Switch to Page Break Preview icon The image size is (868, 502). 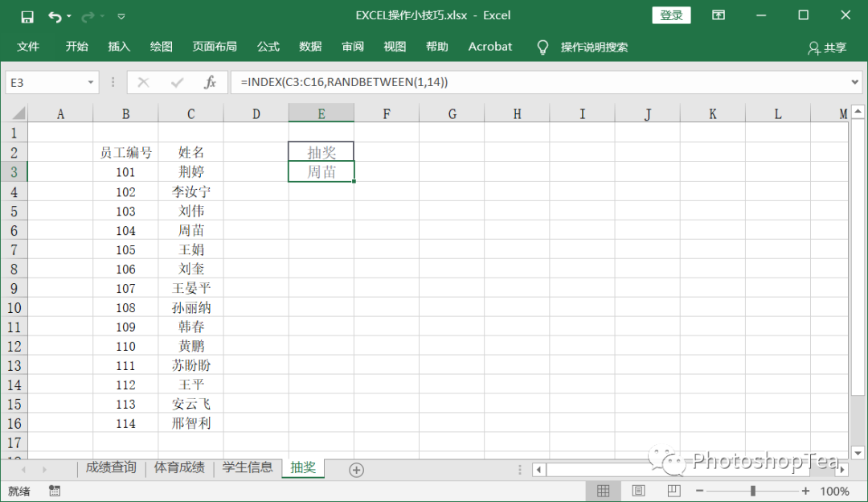point(674,491)
